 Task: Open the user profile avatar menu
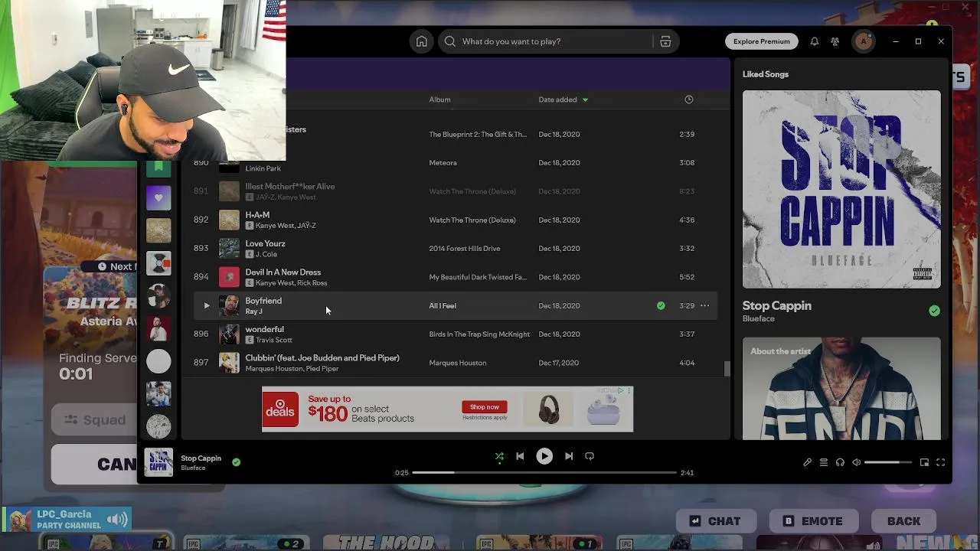(x=864, y=41)
